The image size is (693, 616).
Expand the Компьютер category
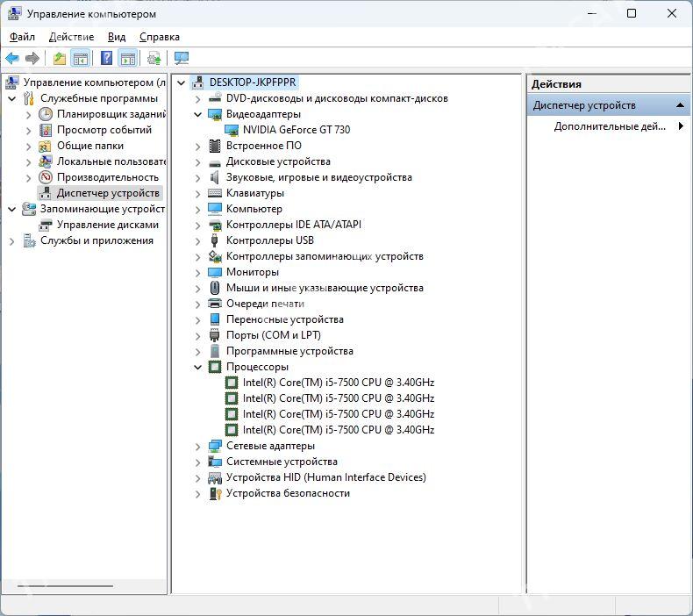coord(197,210)
